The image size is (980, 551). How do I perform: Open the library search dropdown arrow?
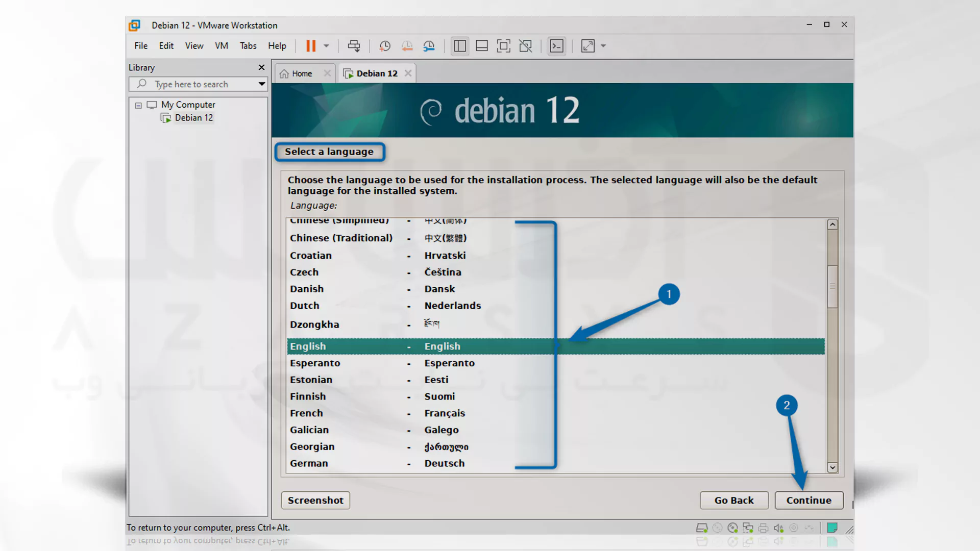(262, 84)
